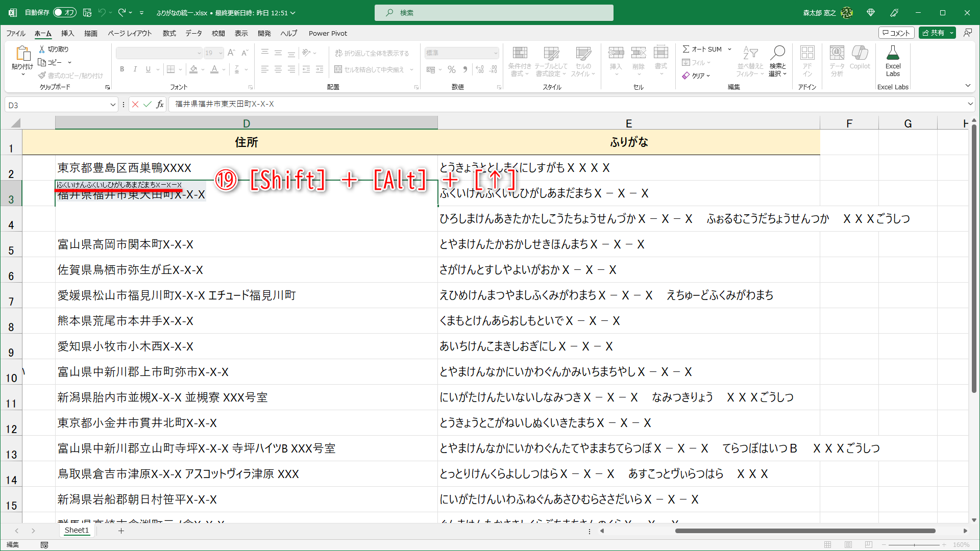980x551 pixels.
Task: Click the 共有 (Share) button
Action: click(x=936, y=32)
